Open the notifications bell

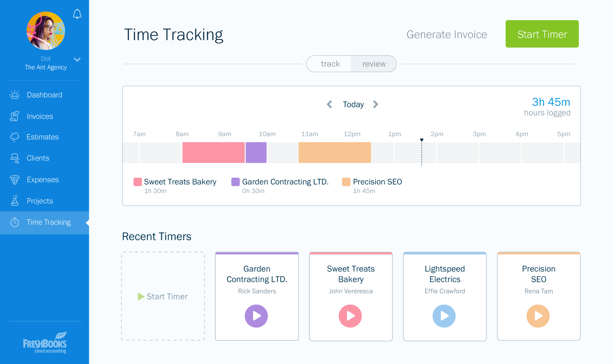77,14
